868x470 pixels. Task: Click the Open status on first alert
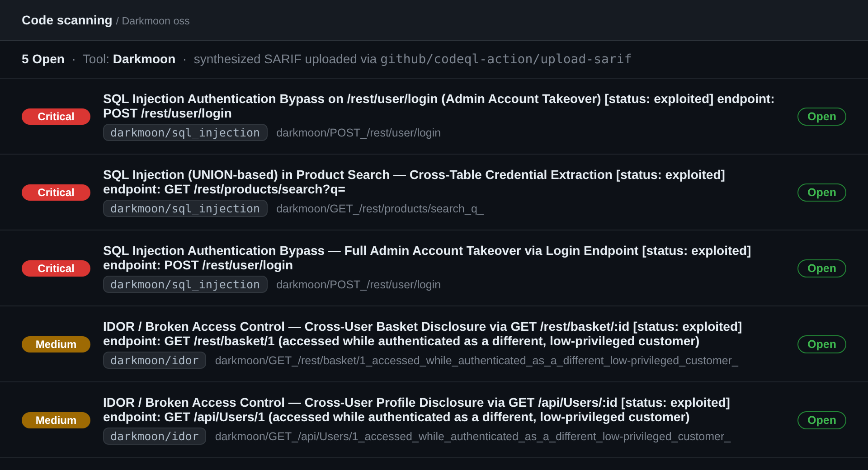click(821, 117)
